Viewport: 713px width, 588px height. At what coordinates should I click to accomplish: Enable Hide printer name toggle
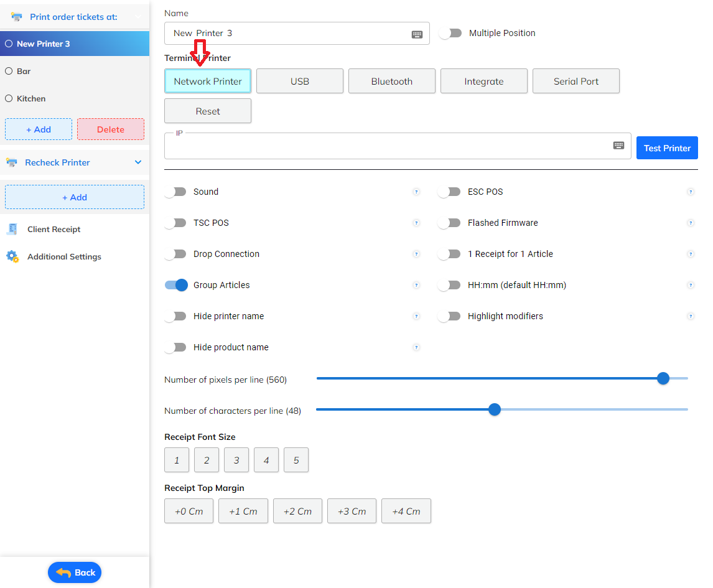pyautogui.click(x=175, y=317)
